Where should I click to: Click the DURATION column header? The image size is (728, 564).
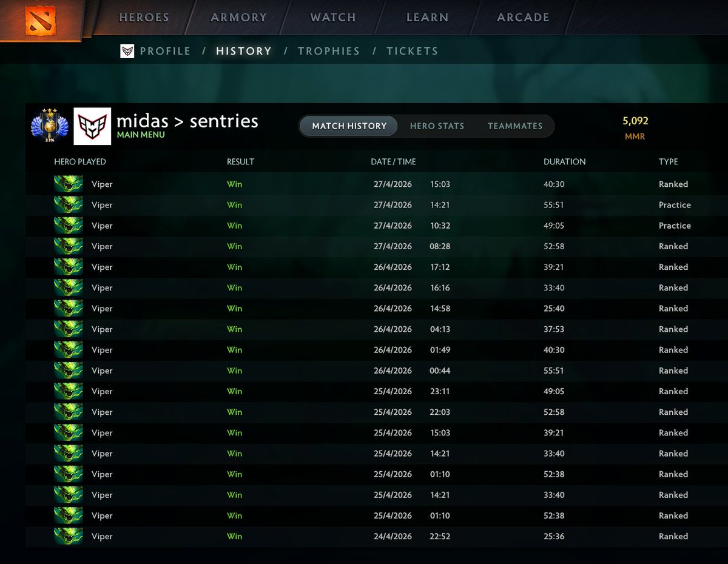tap(564, 162)
